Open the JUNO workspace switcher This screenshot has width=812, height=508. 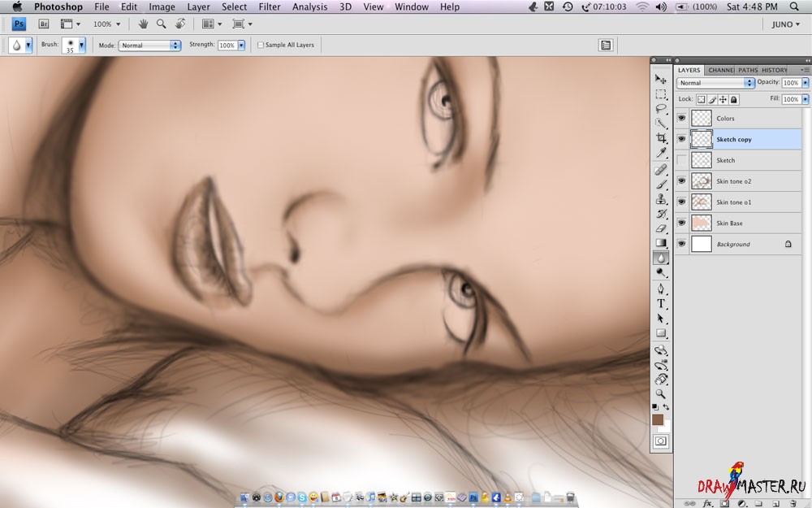tap(785, 24)
